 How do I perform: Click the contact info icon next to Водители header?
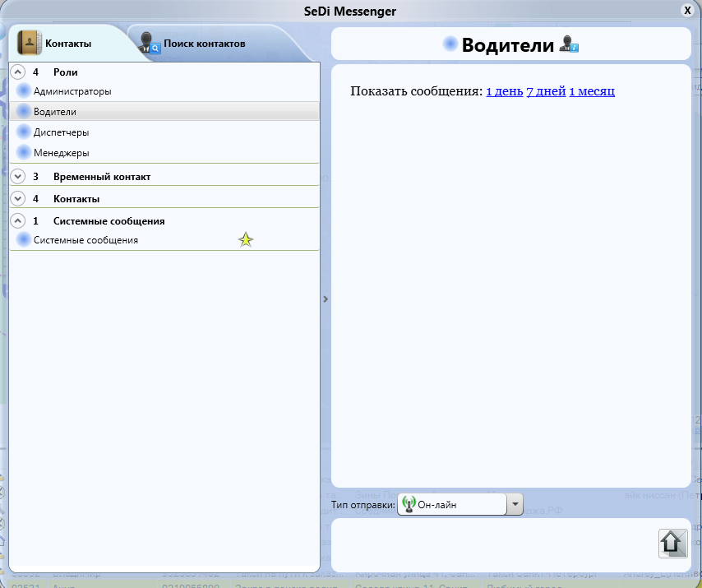click(569, 44)
